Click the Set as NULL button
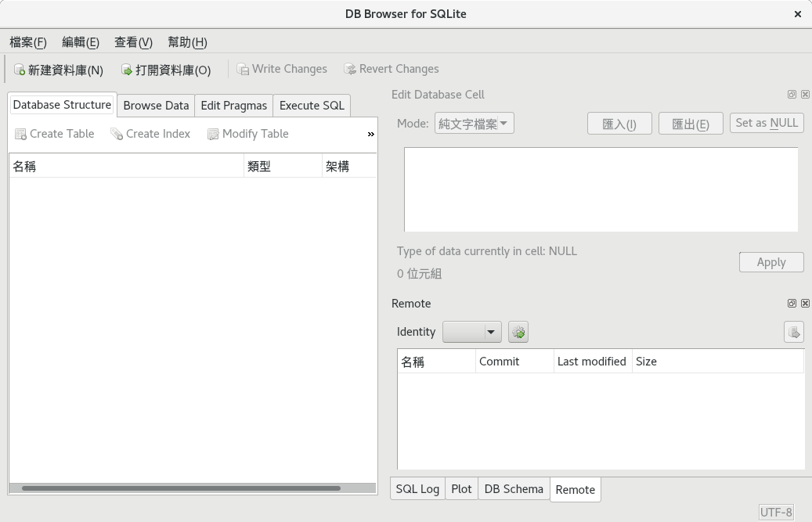Viewport: 812px width, 522px height. 767,123
